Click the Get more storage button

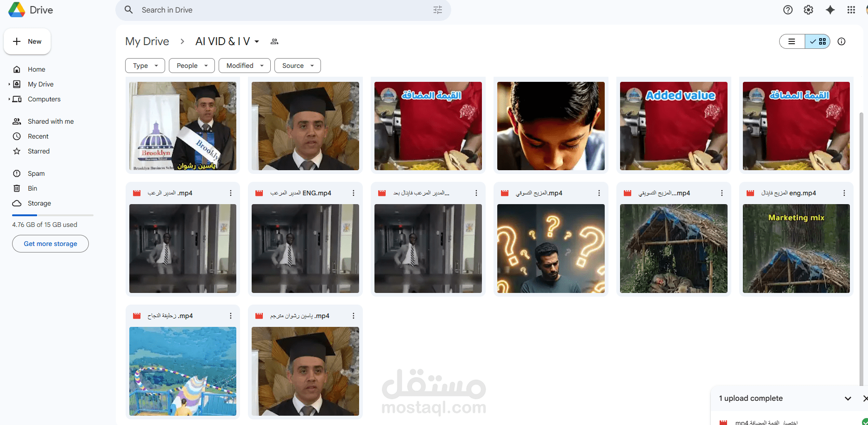(50, 243)
